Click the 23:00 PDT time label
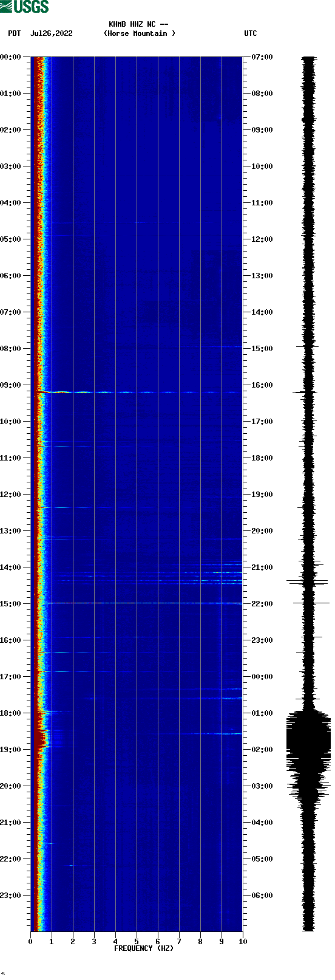 coord(10,896)
